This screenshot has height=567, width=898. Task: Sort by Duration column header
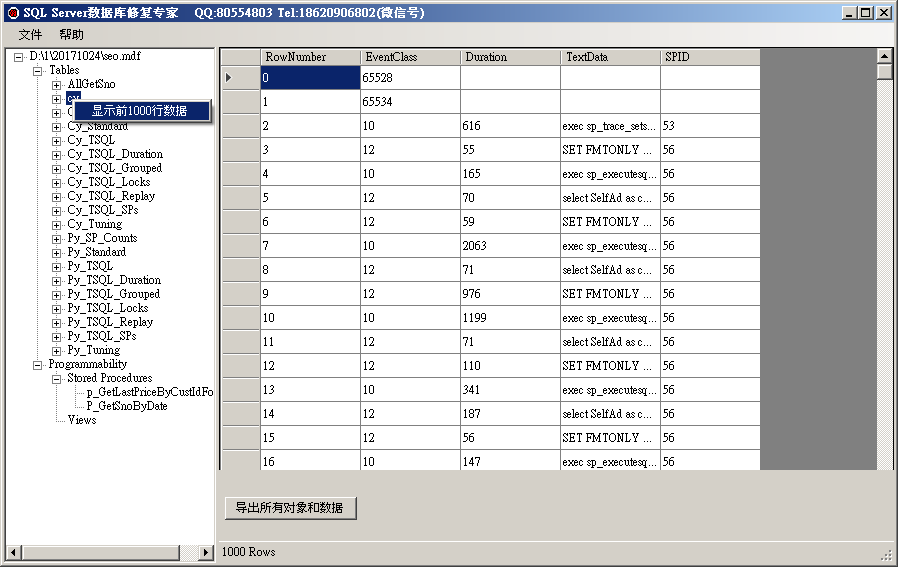point(510,57)
